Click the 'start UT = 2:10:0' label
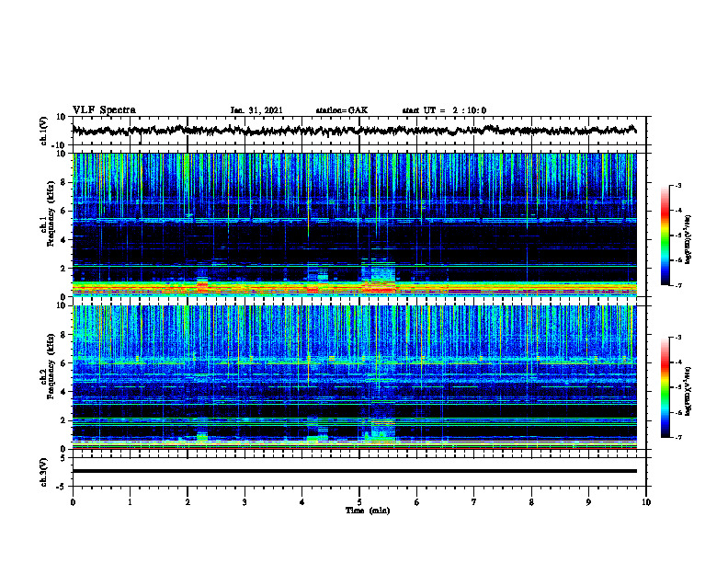This screenshot has height=563, width=728. [x=444, y=110]
